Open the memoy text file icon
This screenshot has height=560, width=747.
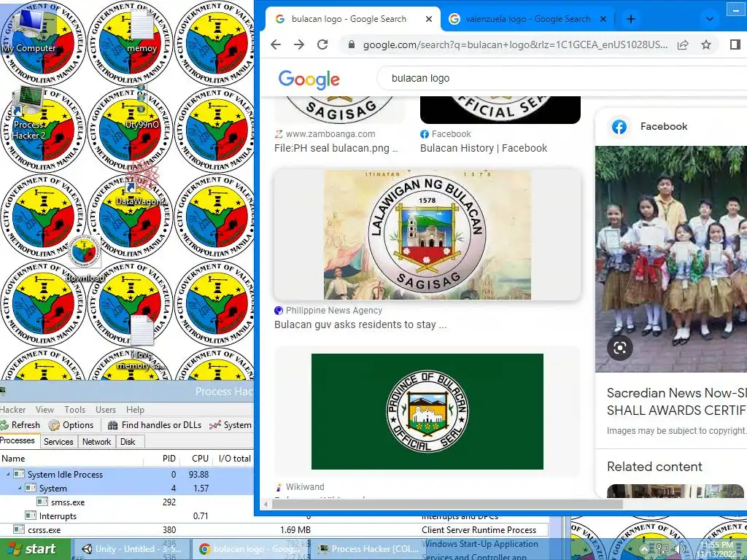tap(142, 32)
